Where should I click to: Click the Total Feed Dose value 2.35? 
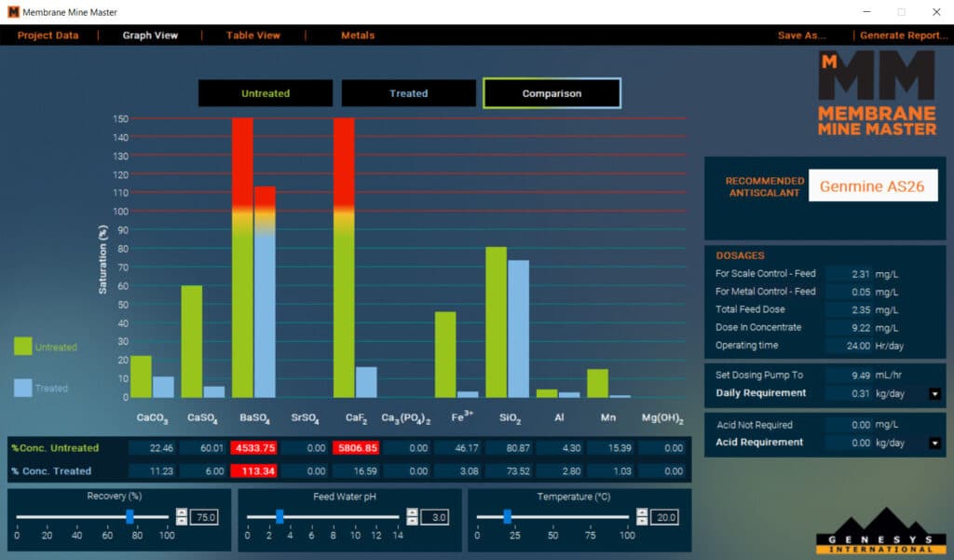click(x=849, y=310)
